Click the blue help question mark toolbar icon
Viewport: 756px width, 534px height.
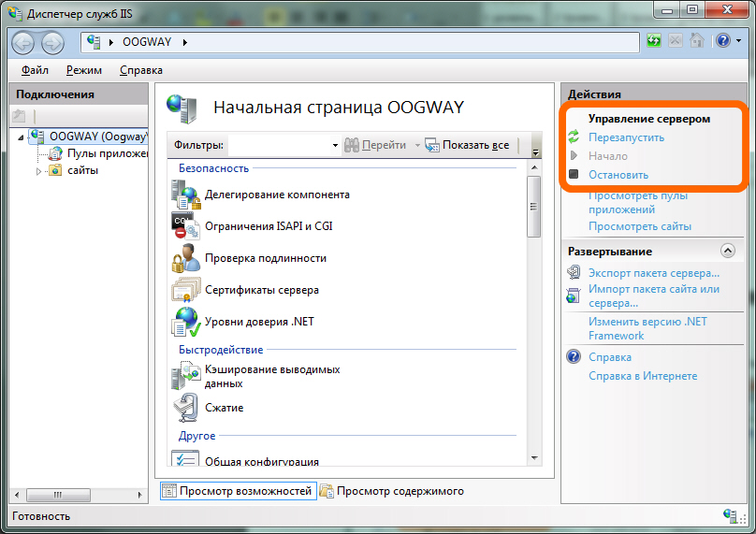(x=723, y=40)
